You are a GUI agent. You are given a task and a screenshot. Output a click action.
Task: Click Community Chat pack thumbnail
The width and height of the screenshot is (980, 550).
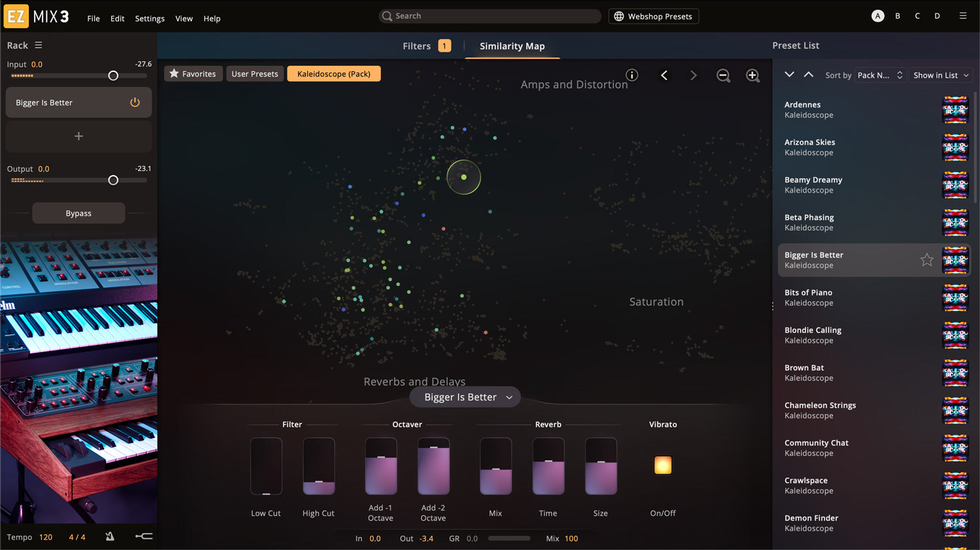(x=955, y=448)
